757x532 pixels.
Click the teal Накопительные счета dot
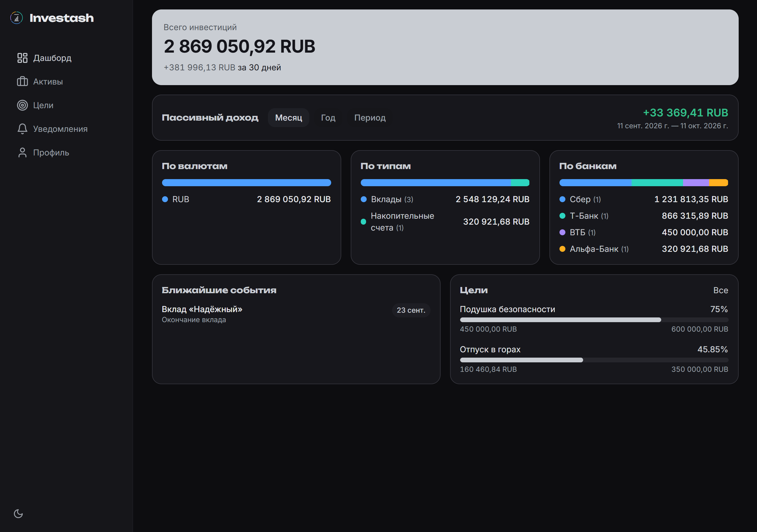point(363,222)
